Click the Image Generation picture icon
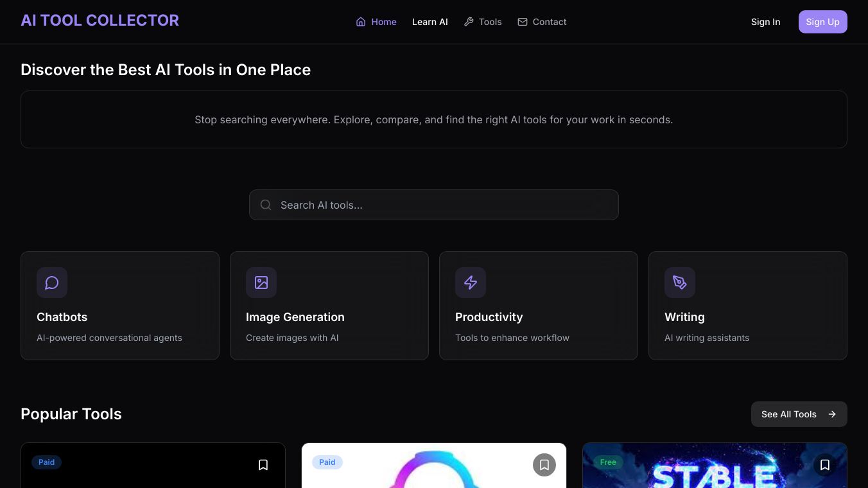The image size is (868, 488). 261,283
